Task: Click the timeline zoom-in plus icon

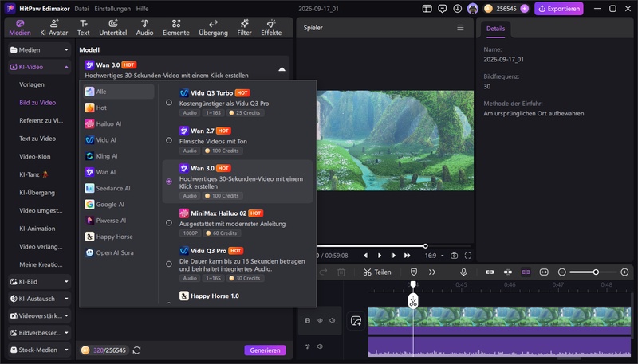Action: [624, 272]
